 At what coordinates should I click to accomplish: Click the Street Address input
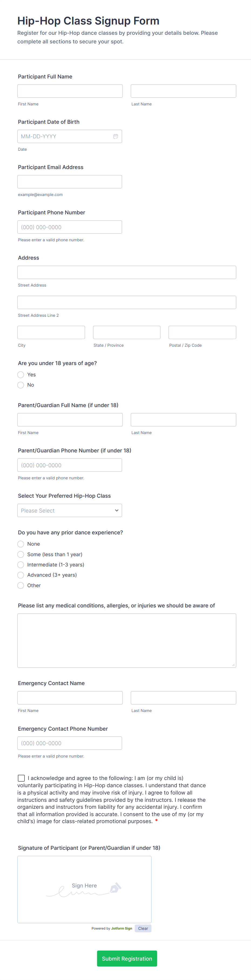[127, 272]
